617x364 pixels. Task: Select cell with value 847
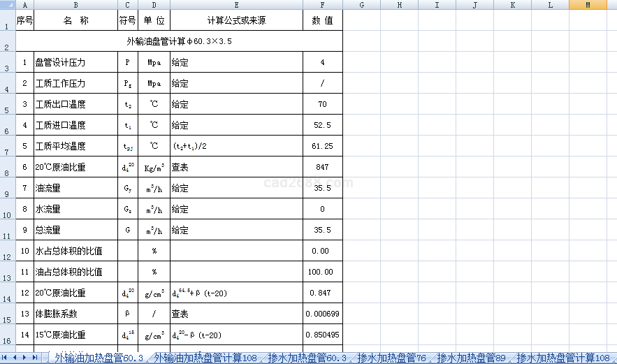(x=322, y=167)
